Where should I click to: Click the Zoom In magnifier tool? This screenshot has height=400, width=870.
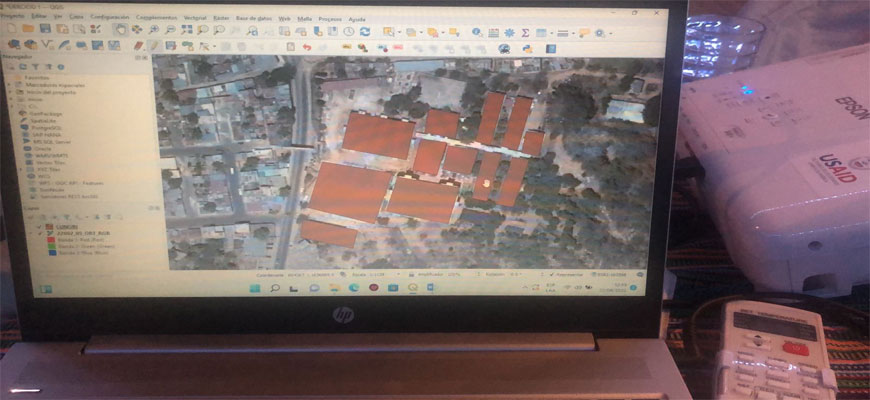tap(153, 30)
